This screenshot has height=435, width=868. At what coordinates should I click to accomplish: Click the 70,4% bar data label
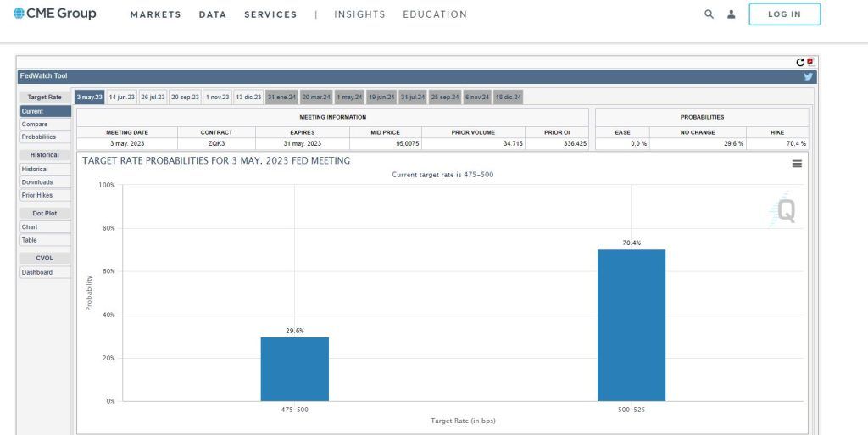[x=631, y=243]
